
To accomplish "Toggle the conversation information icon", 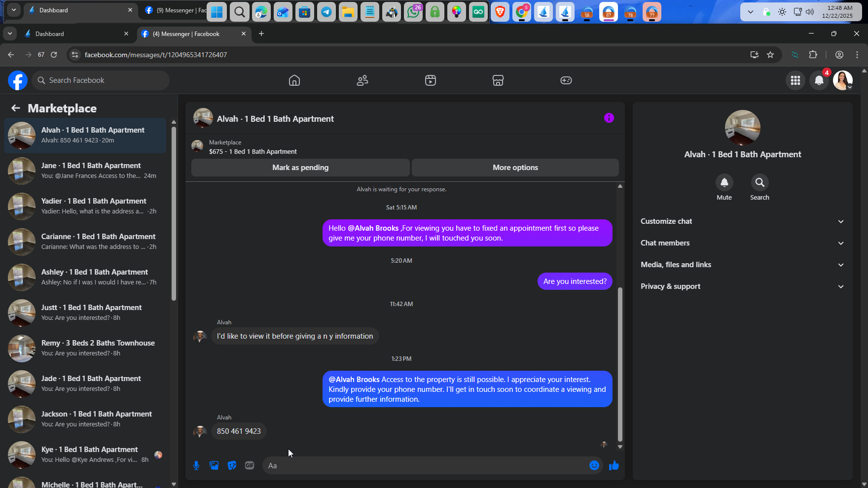I will [609, 118].
